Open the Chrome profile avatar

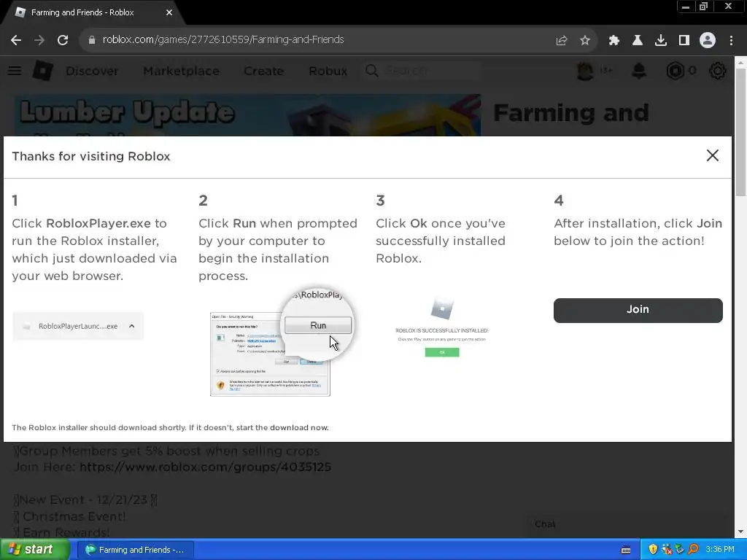(708, 41)
